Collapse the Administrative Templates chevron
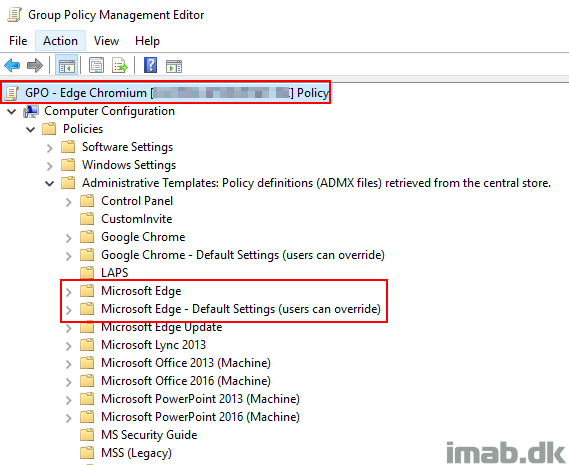This screenshot has width=569, height=465. coord(50,183)
